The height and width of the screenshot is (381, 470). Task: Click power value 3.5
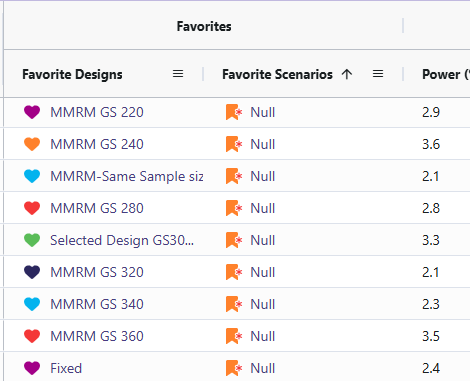pyautogui.click(x=431, y=336)
